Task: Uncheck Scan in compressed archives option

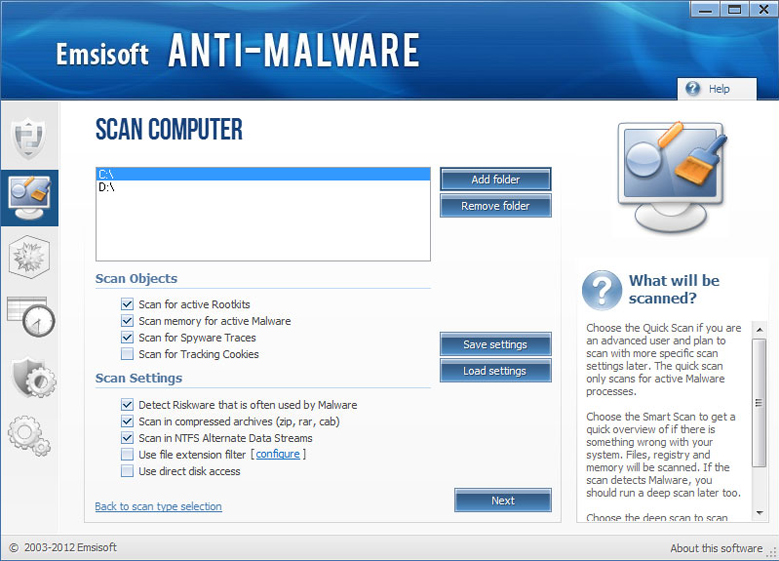Action: 127,422
